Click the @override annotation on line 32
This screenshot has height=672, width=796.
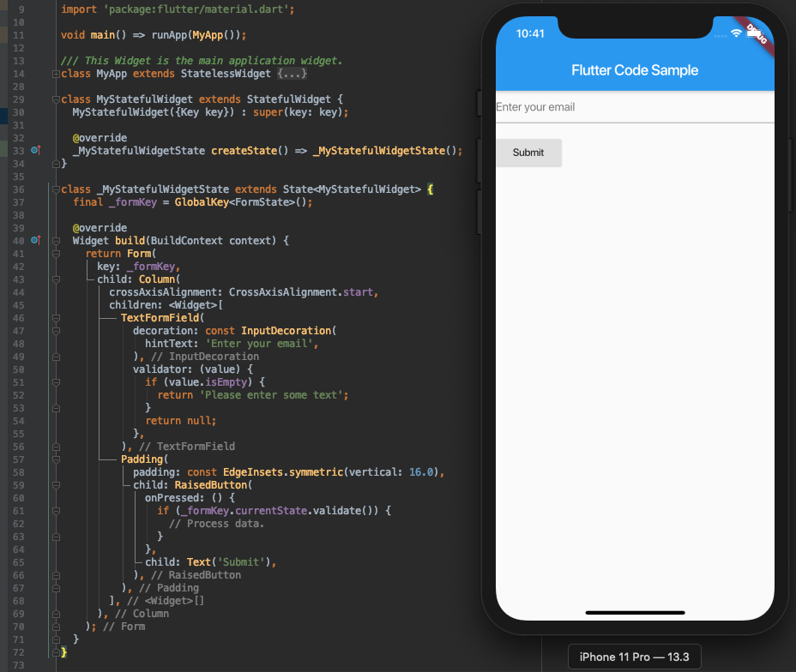tap(99, 138)
